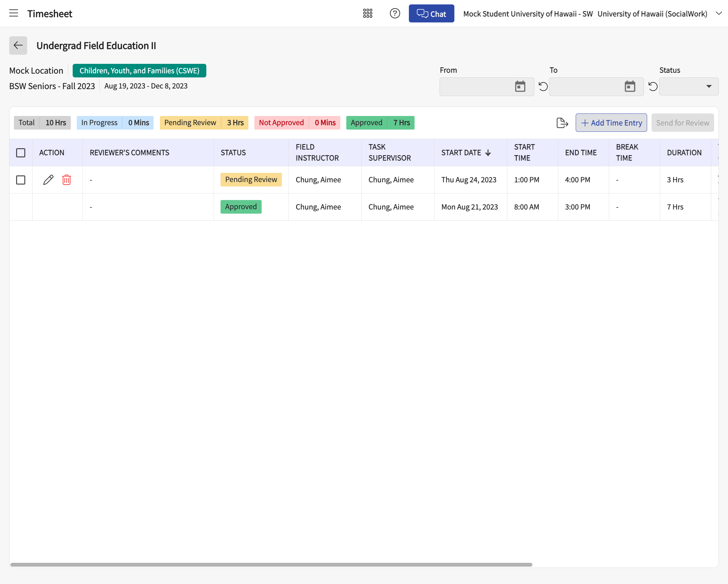The height and width of the screenshot is (584, 728).
Task: Open the From date calendar picker
Action: [x=520, y=87]
